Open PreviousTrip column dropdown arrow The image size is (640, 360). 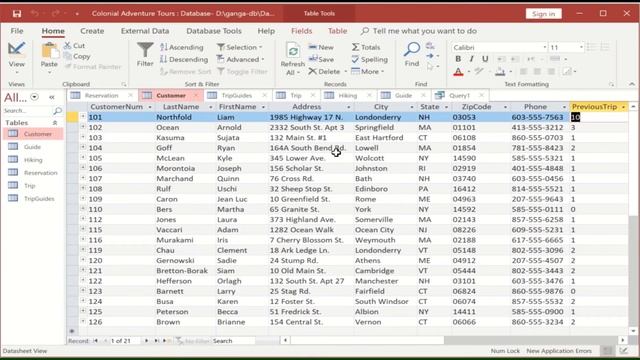pyautogui.click(x=623, y=107)
